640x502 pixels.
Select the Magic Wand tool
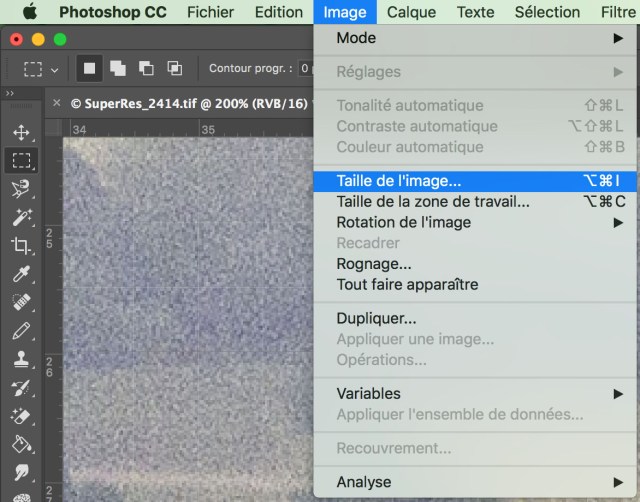pos(21,217)
